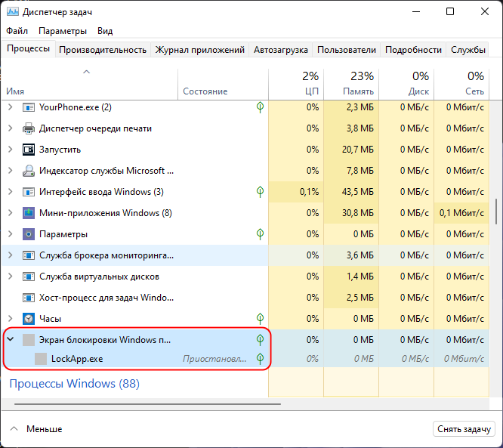This screenshot has height=448, width=503.
Task: Expand Диспетчер очереди печати process
Action: point(11,128)
